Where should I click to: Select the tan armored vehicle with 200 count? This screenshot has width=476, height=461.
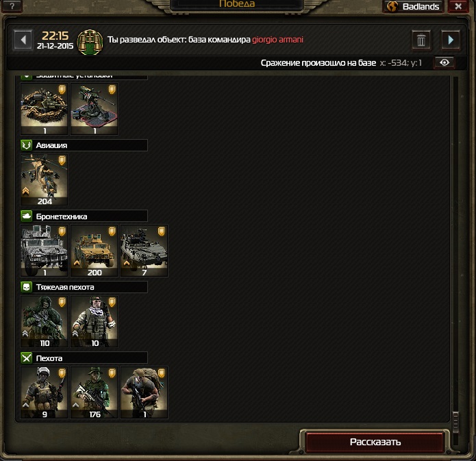point(94,251)
